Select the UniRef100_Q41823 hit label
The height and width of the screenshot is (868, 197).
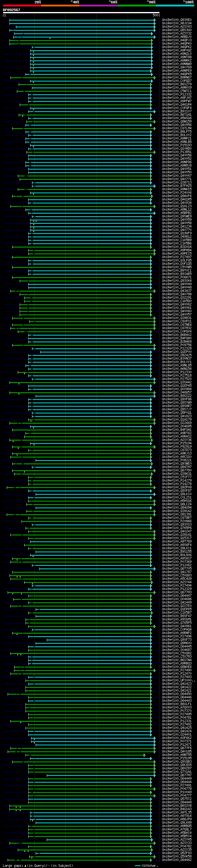tap(177, 416)
